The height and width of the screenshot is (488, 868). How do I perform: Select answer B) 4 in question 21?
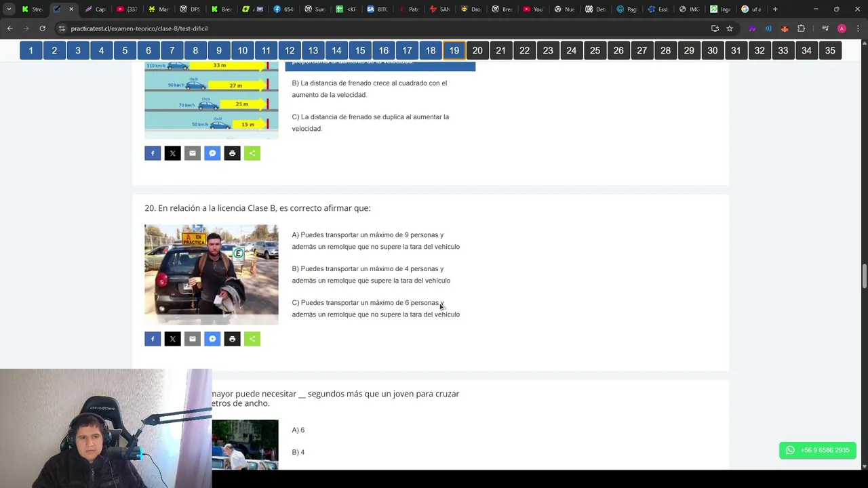click(x=298, y=452)
